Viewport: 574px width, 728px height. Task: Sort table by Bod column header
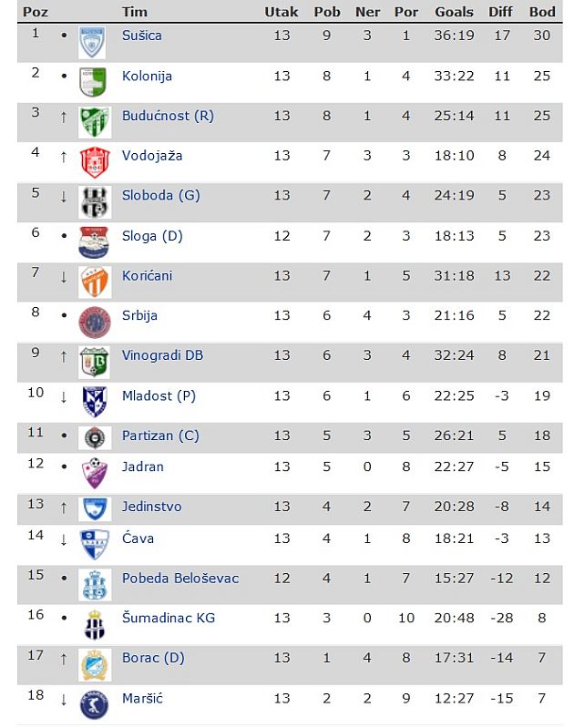[x=542, y=12]
